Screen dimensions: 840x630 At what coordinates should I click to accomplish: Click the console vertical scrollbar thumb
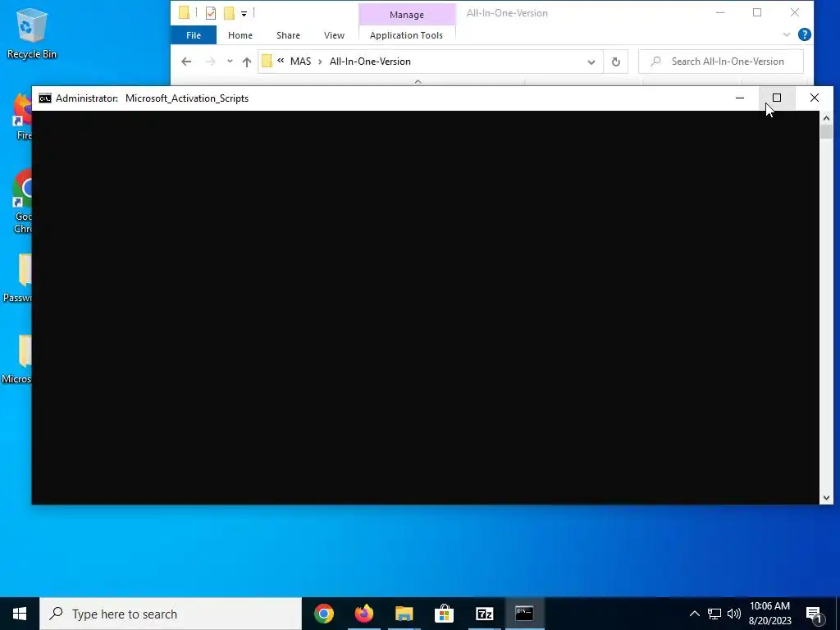(826, 132)
